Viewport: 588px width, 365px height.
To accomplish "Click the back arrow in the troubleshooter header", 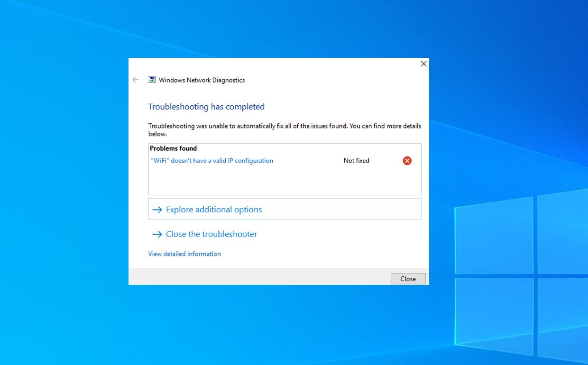I will (136, 80).
